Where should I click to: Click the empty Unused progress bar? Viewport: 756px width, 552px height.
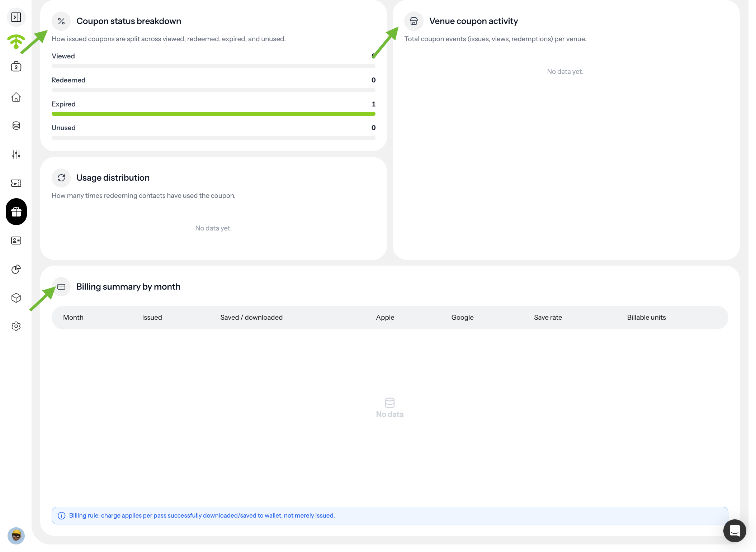point(213,138)
